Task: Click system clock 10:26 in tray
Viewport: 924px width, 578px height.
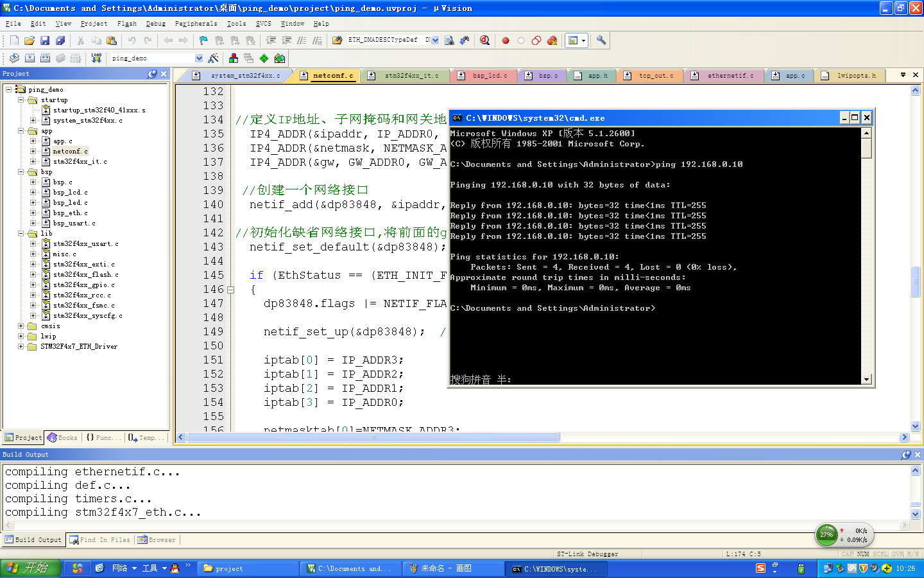Action: [x=905, y=568]
